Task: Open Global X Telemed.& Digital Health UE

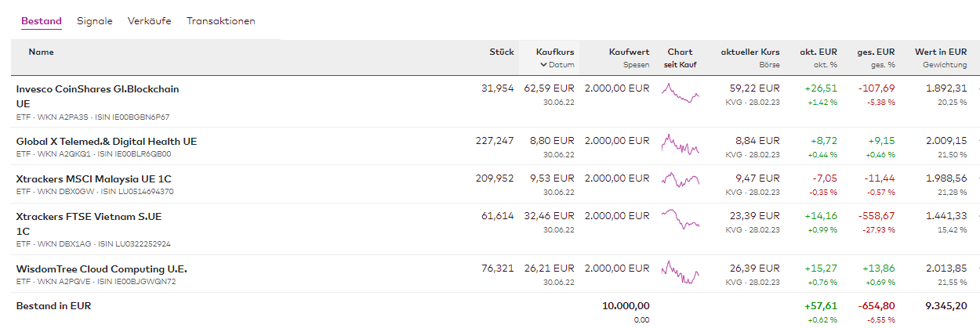Action: pyautogui.click(x=106, y=142)
